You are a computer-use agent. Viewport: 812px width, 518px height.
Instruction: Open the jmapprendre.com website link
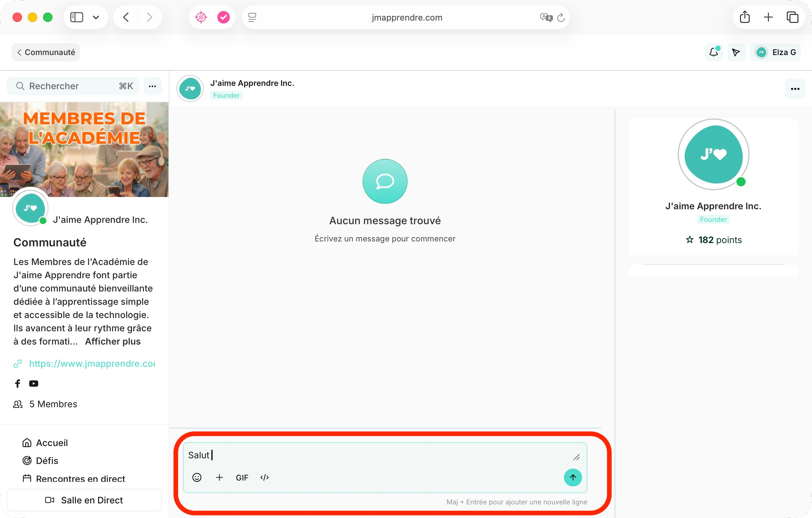[92, 363]
